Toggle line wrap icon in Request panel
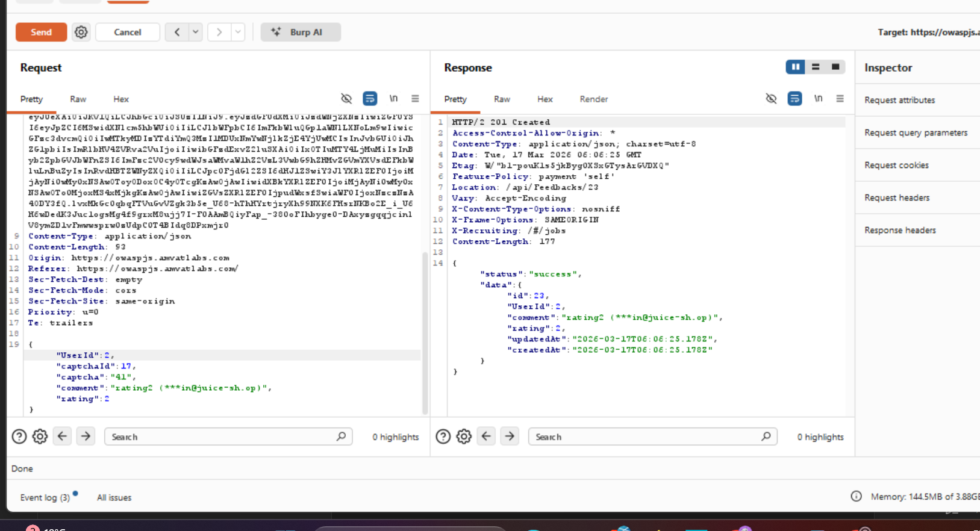This screenshot has height=531, width=980. click(x=369, y=99)
